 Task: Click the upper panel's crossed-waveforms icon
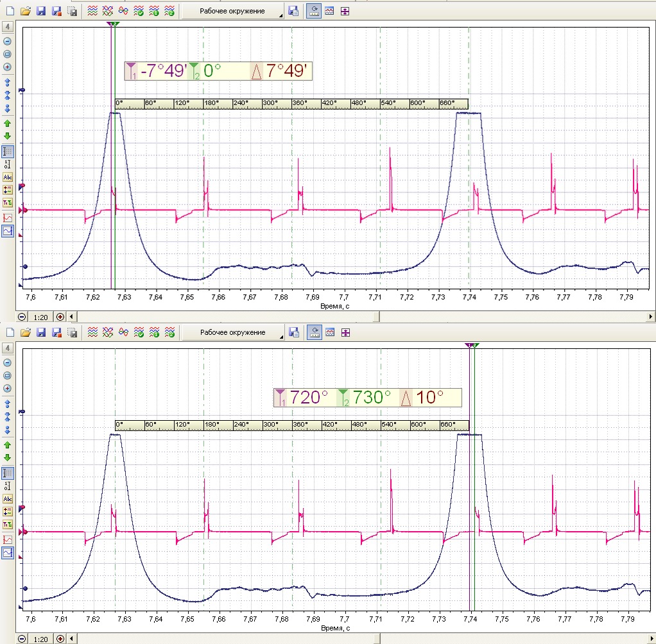tap(108, 12)
